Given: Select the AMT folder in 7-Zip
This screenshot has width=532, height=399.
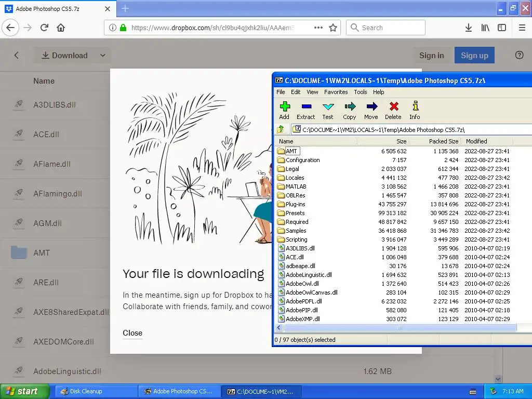Looking at the screenshot, I should coord(291,151).
